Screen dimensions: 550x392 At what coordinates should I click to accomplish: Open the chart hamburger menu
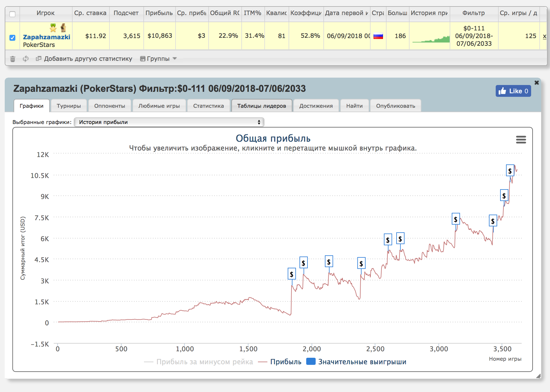coord(521,140)
